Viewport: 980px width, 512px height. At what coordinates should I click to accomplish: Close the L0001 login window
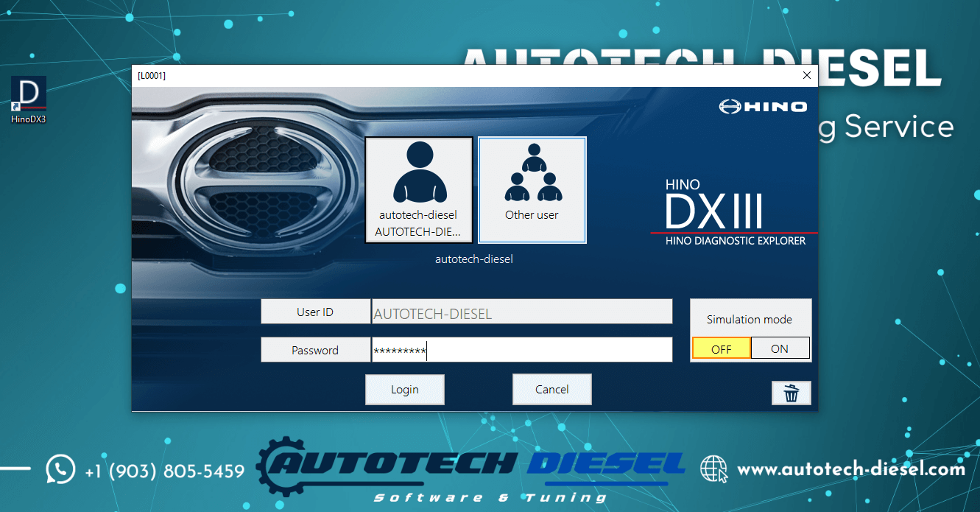[x=806, y=75]
